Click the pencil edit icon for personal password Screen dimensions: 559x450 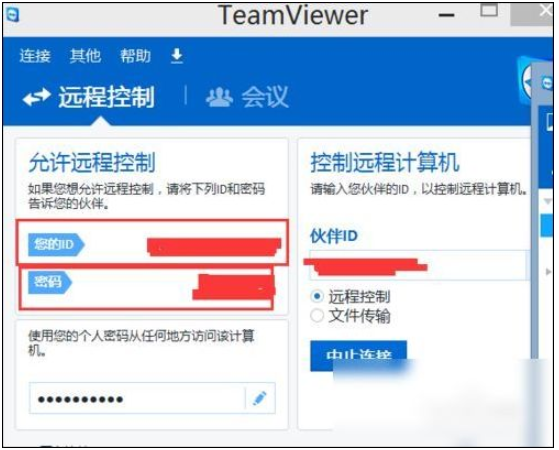click(260, 398)
